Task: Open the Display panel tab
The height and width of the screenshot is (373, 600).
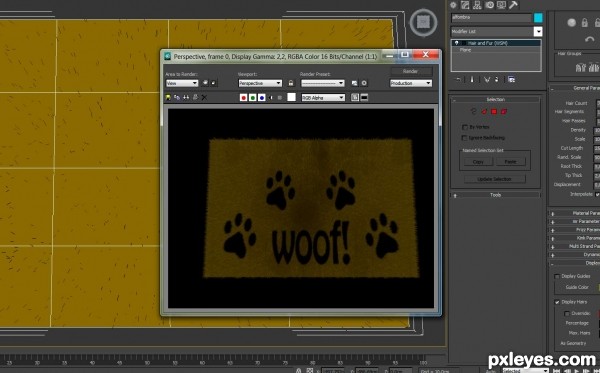Action: [501, 5]
